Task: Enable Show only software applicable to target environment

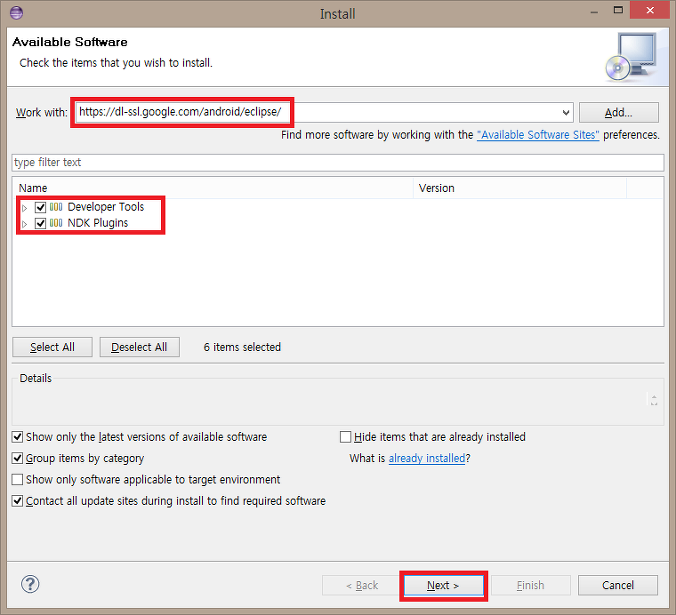Action: [x=17, y=480]
